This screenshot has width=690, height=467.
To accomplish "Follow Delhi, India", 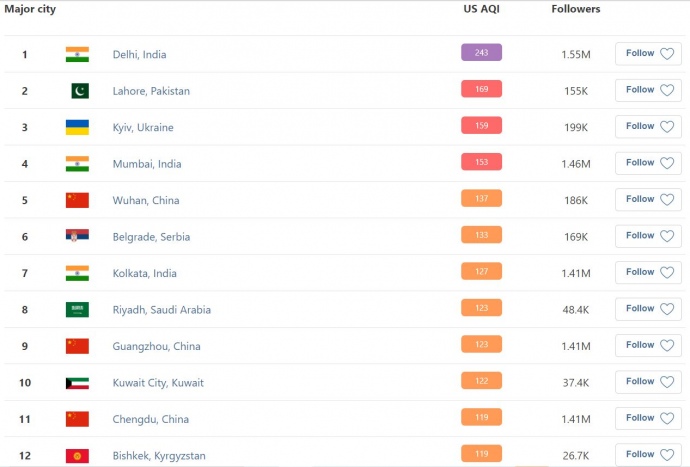I will tap(648, 54).
